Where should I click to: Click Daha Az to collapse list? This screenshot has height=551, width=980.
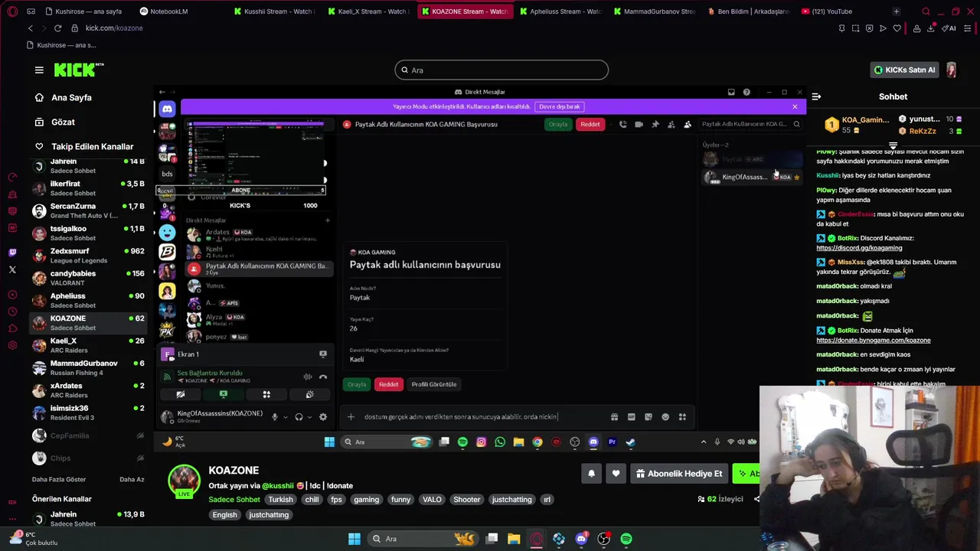coord(132,480)
